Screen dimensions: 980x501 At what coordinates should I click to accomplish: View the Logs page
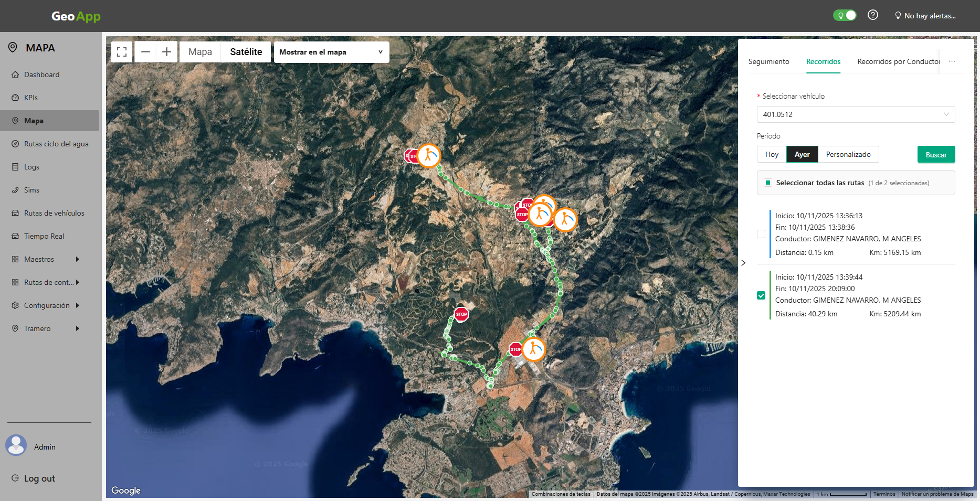[x=31, y=166]
